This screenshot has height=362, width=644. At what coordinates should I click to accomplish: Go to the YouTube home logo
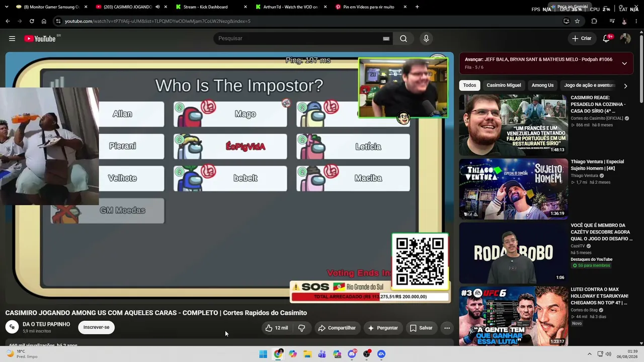[40, 39]
